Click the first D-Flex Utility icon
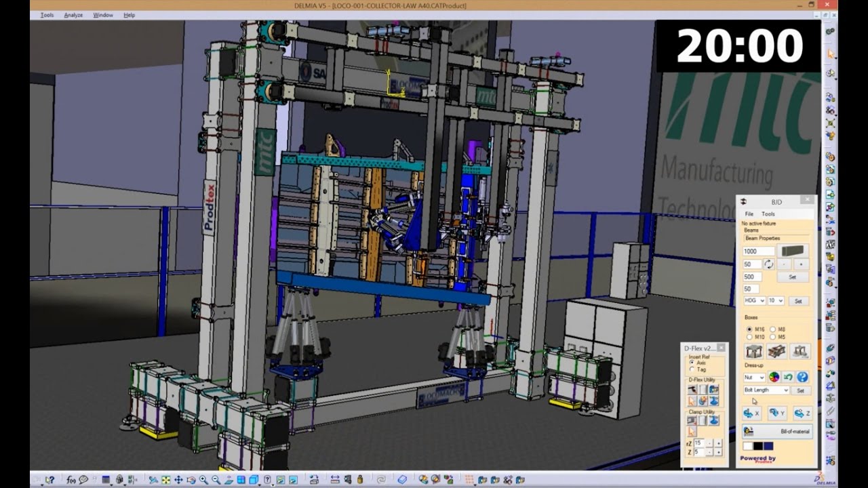The width and height of the screenshot is (868, 488). coord(693,391)
